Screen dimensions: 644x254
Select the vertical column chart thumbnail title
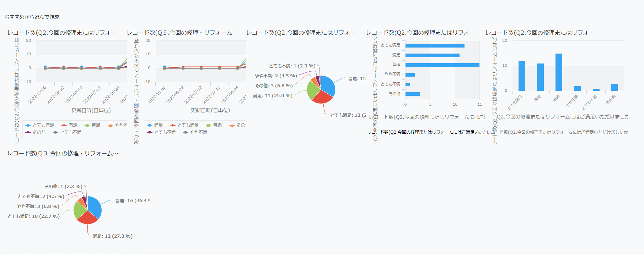click(540, 33)
